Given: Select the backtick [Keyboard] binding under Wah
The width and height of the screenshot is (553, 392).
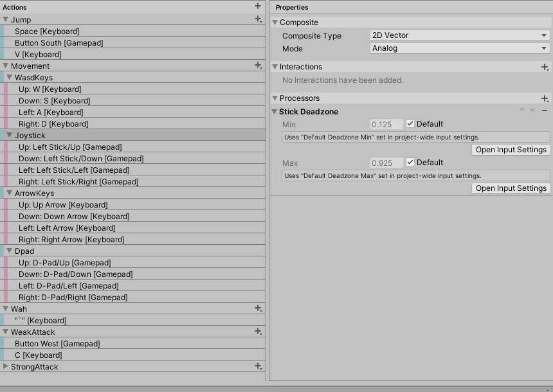Looking at the screenshot, I should click(133, 320).
